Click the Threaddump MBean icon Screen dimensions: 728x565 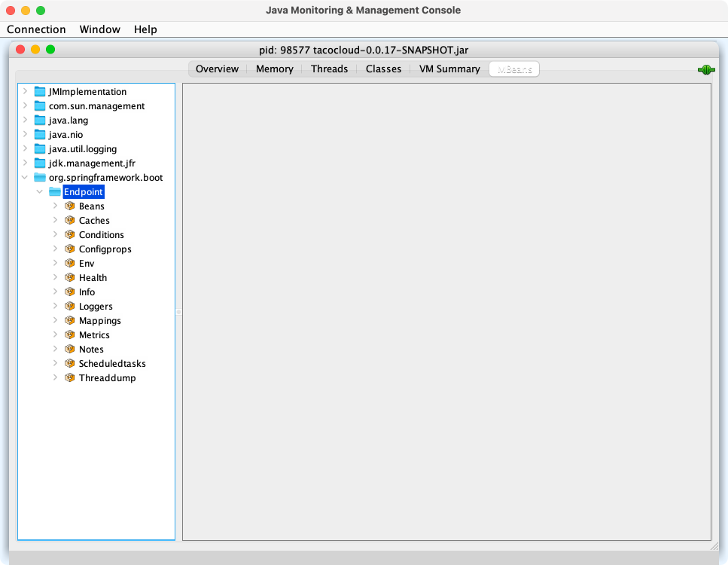click(70, 378)
